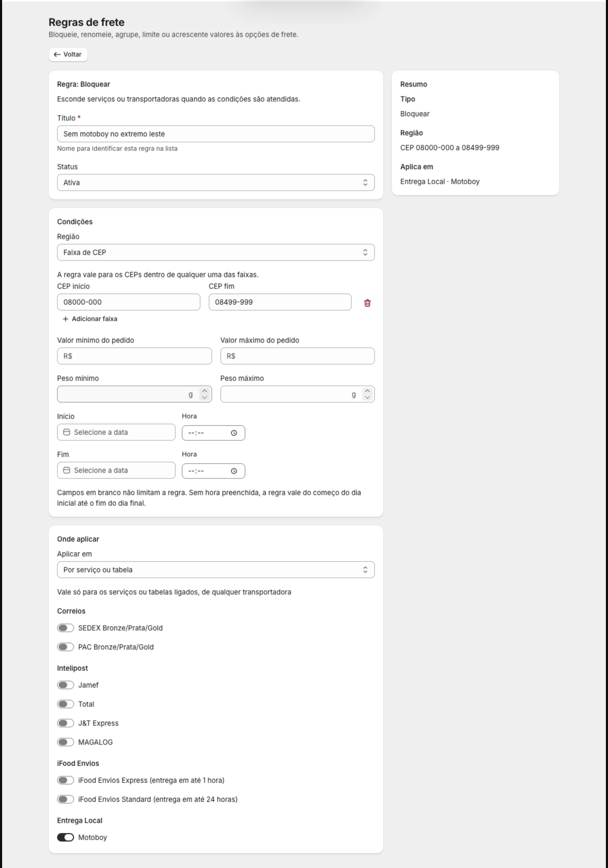Viewport: 608px width, 868px height.
Task: Turn on the Jamef toggle
Action: click(x=65, y=685)
